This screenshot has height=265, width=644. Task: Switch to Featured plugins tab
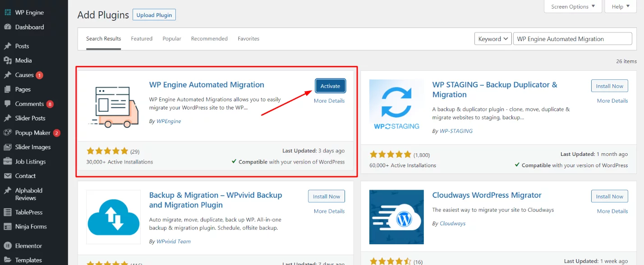[x=142, y=39]
